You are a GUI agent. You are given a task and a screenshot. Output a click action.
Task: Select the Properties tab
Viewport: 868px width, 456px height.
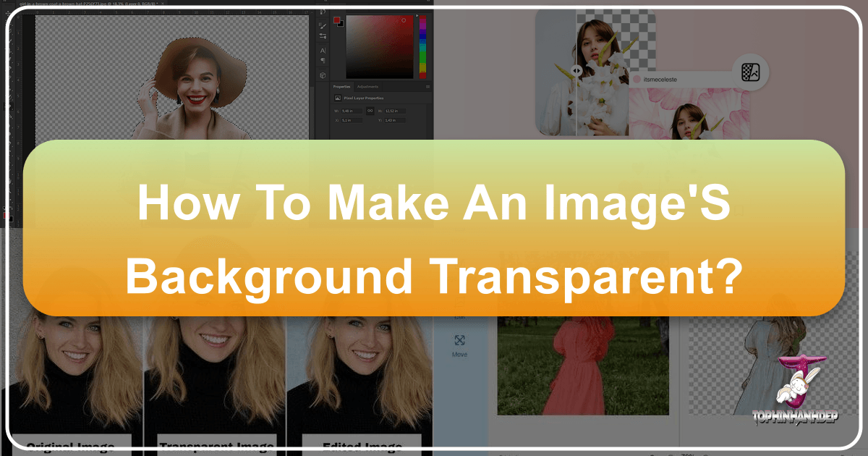(341, 87)
